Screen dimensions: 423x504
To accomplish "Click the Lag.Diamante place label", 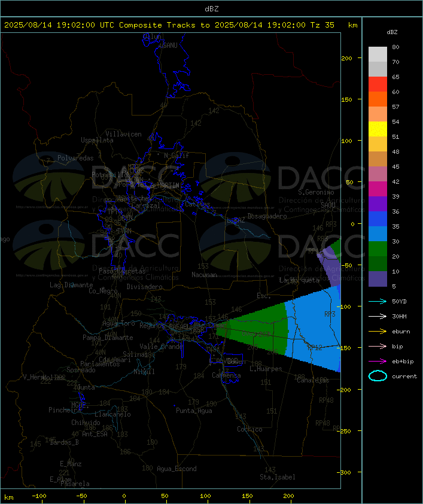I will [x=71, y=285].
